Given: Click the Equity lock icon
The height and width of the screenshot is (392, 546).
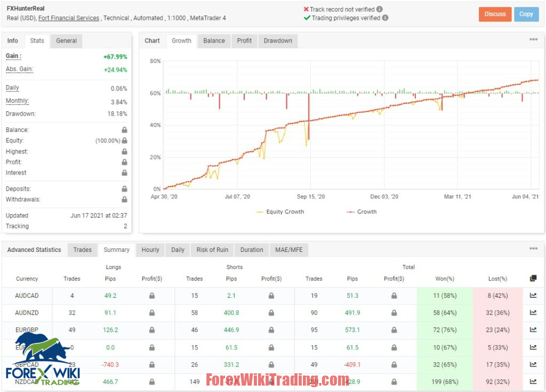Looking at the screenshot, I should (x=124, y=141).
